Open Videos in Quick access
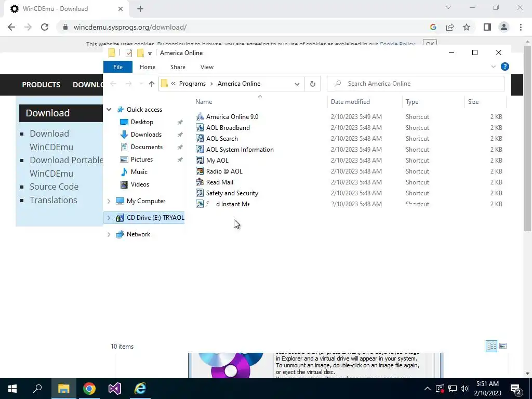Screen dimensions: 532x399 140,184
